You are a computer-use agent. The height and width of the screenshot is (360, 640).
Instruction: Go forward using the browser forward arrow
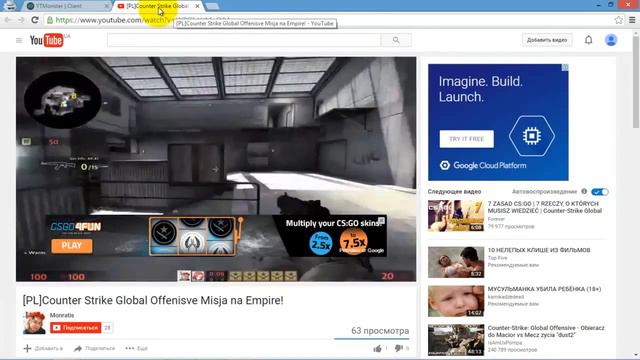21,20
